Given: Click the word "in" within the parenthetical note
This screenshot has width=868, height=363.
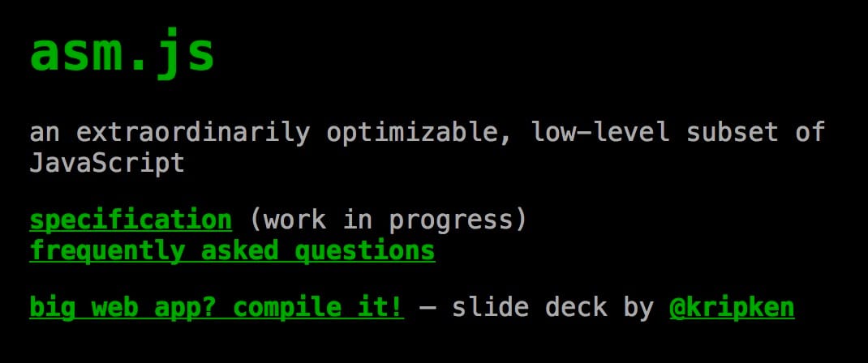Looking at the screenshot, I should click(358, 220).
